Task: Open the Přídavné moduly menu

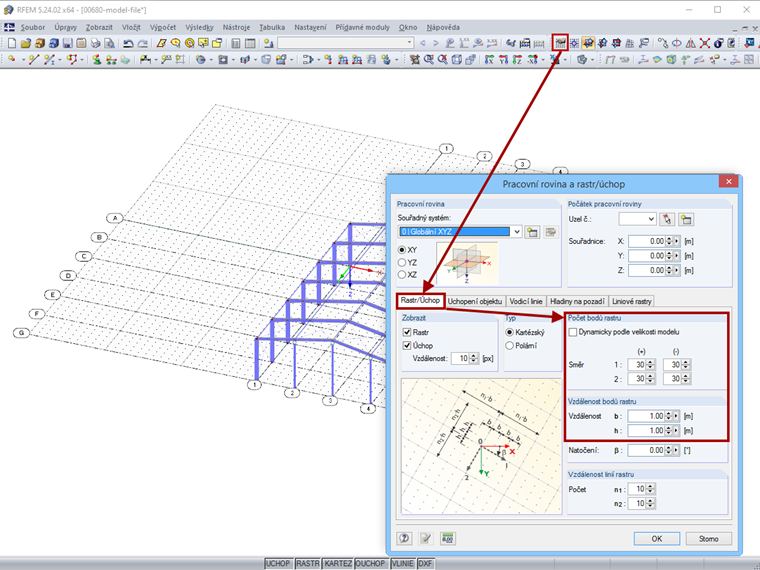Action: click(x=363, y=27)
